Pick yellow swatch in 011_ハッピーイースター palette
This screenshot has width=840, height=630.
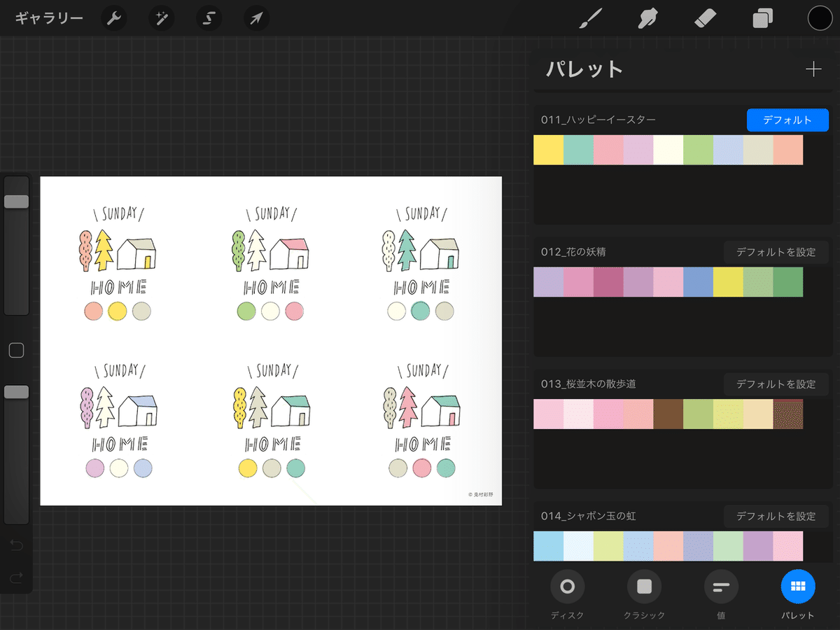click(x=548, y=150)
